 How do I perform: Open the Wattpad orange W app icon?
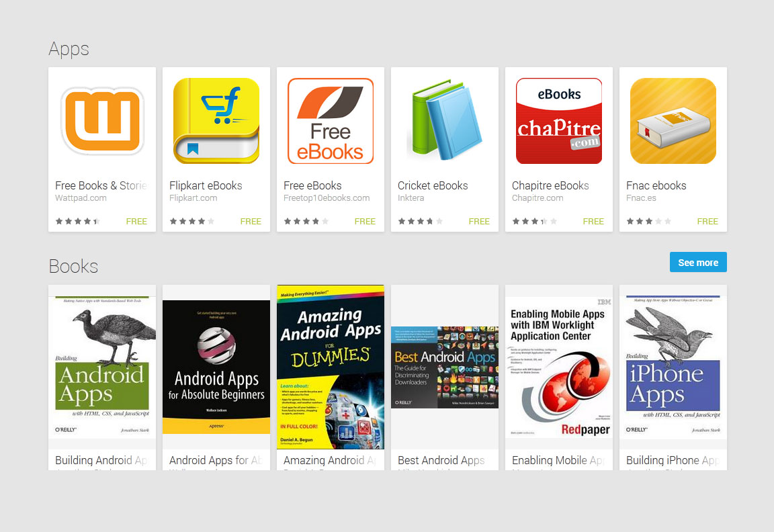tap(102, 121)
